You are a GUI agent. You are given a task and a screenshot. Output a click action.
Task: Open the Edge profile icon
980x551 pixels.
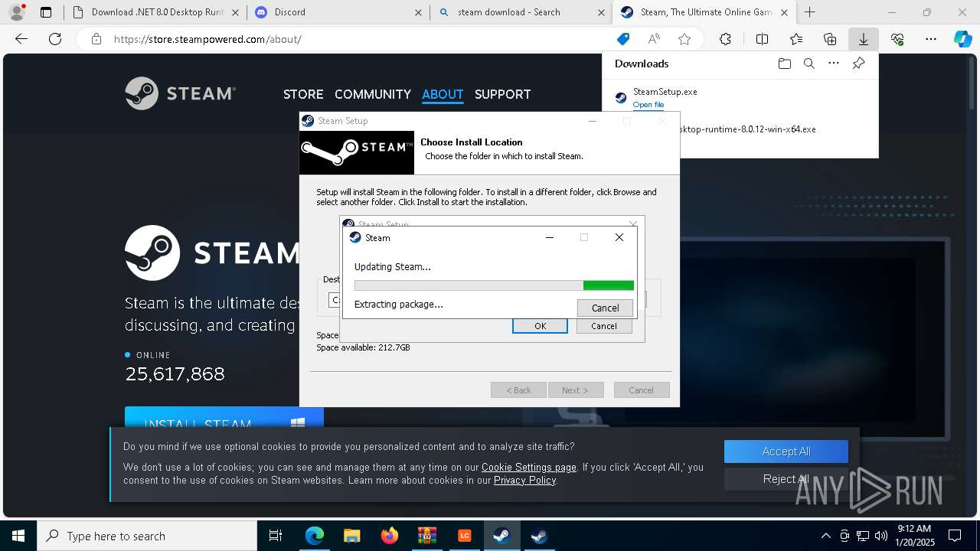coord(16,12)
